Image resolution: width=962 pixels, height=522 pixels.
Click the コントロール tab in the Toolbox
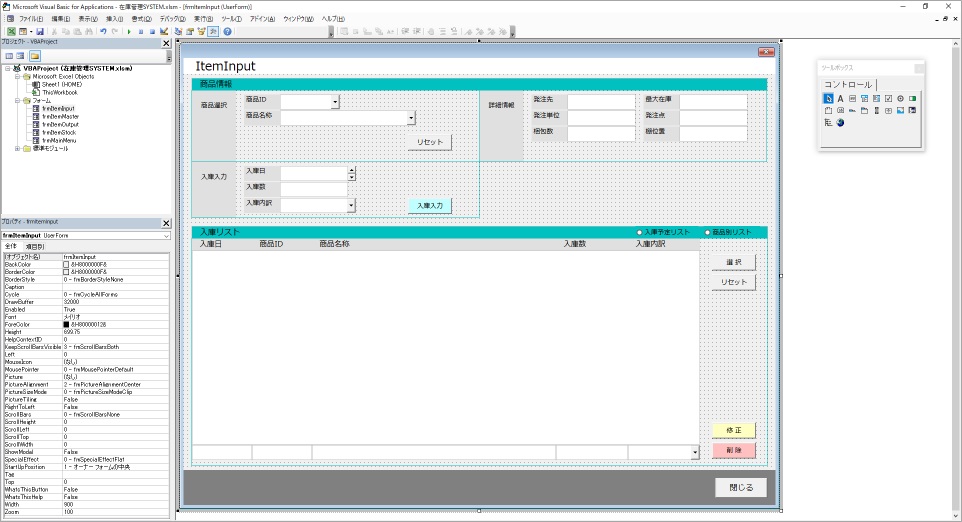[848, 85]
